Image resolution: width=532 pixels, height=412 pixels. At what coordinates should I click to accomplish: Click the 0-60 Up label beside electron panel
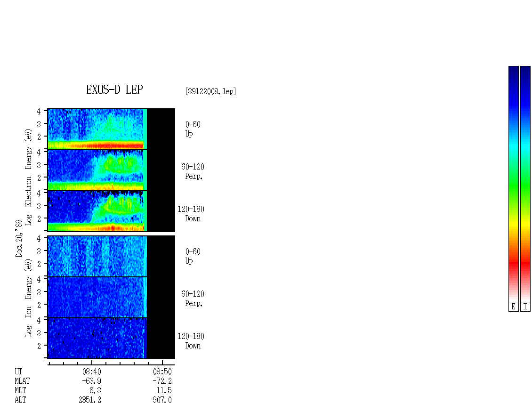coord(193,129)
